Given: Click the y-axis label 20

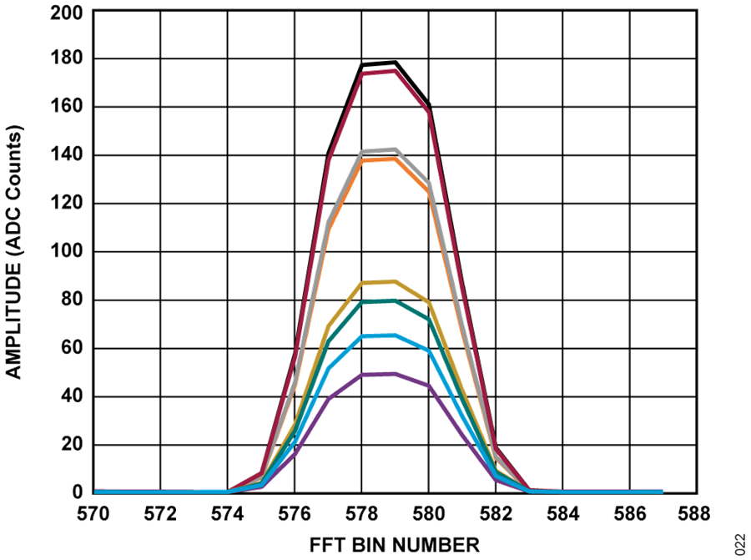Looking at the screenshot, I should [x=72, y=445].
